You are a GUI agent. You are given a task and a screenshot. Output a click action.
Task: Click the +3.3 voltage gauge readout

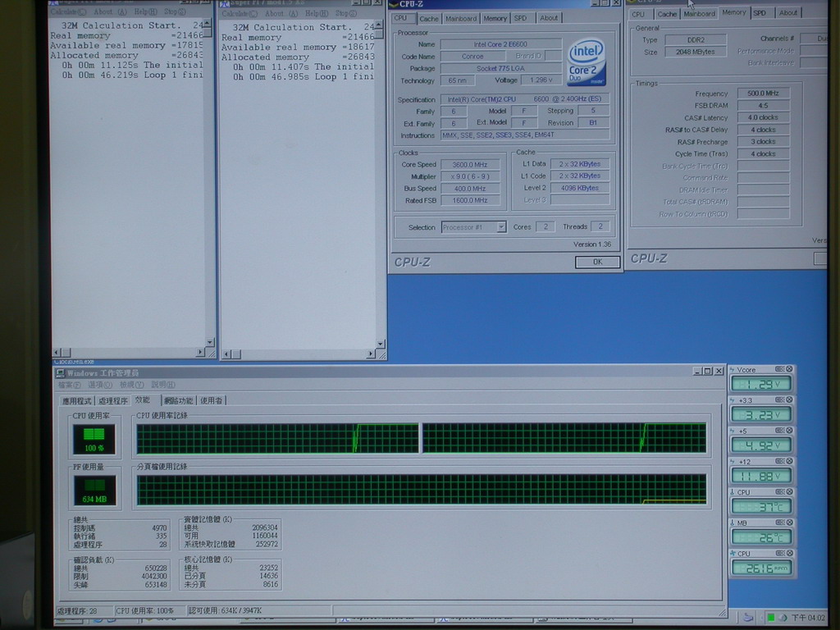click(x=761, y=414)
